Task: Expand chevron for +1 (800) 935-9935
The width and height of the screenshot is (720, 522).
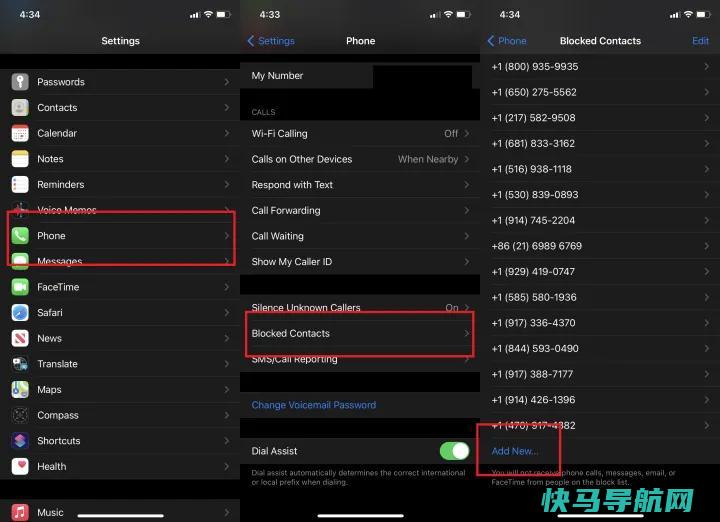Action: tap(706, 67)
